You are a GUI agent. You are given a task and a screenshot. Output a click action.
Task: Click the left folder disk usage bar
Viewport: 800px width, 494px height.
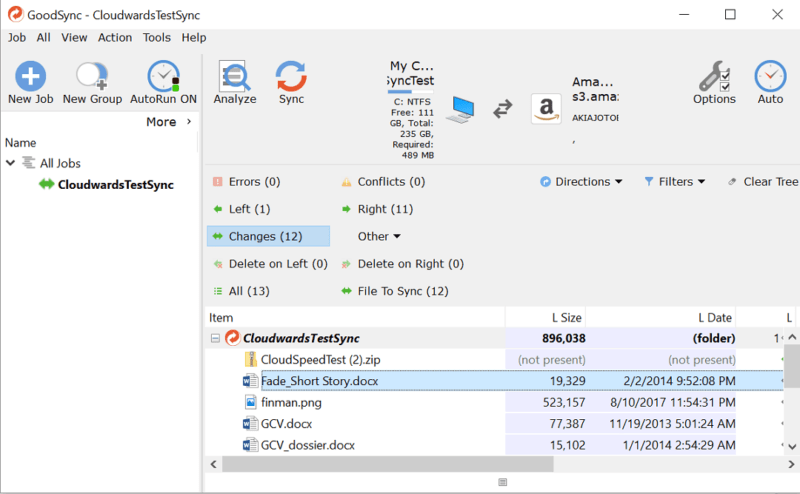click(411, 92)
